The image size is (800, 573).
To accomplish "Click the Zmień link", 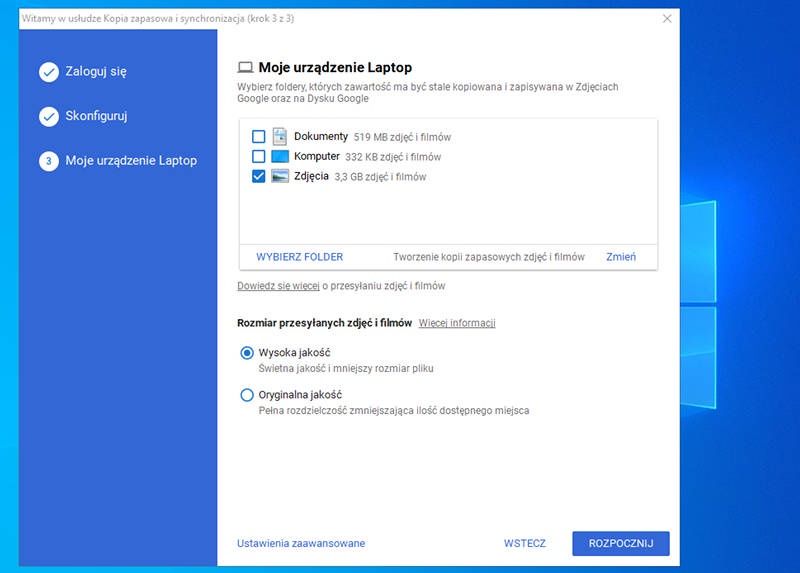I will (x=621, y=257).
